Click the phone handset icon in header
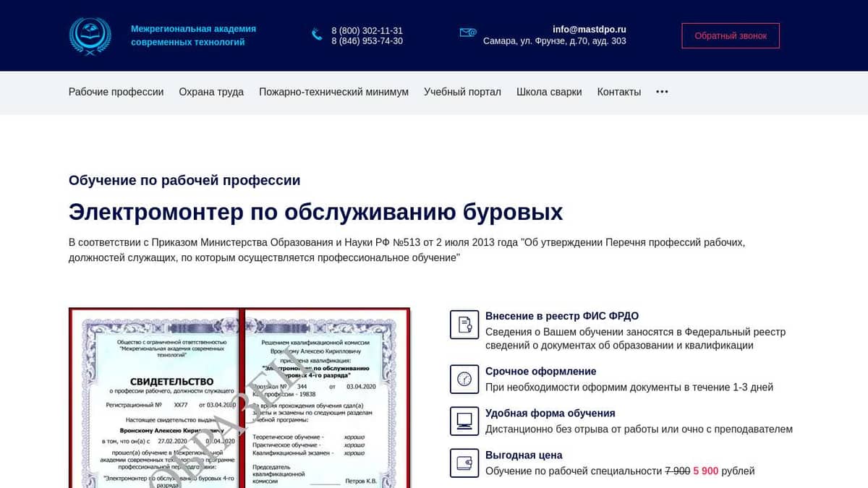This screenshot has height=488, width=868. [x=316, y=35]
